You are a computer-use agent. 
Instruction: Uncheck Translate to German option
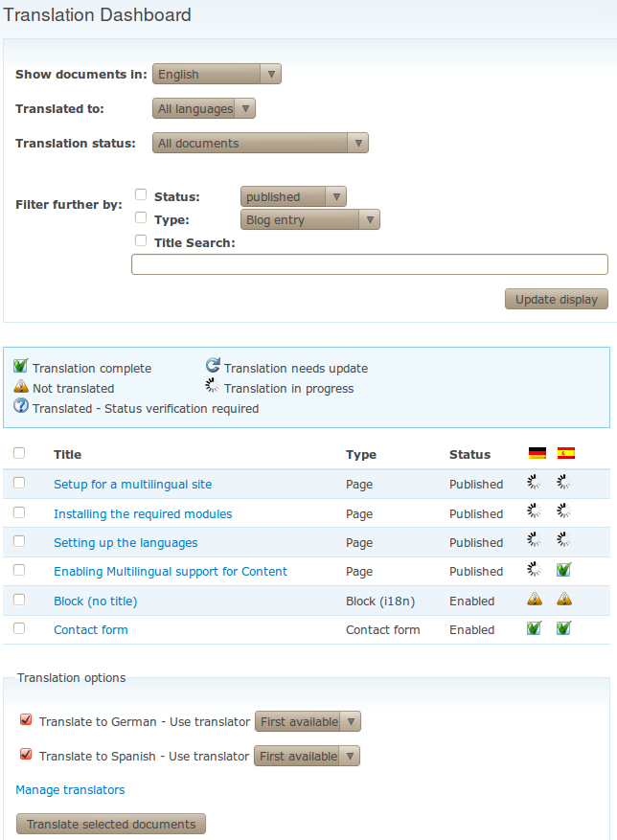(x=26, y=719)
